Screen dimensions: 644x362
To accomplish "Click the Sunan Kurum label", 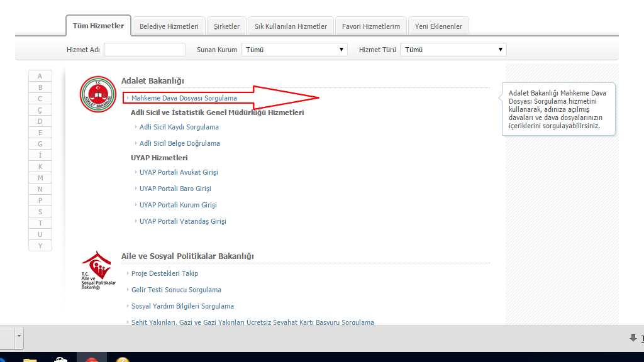I will [217, 50].
